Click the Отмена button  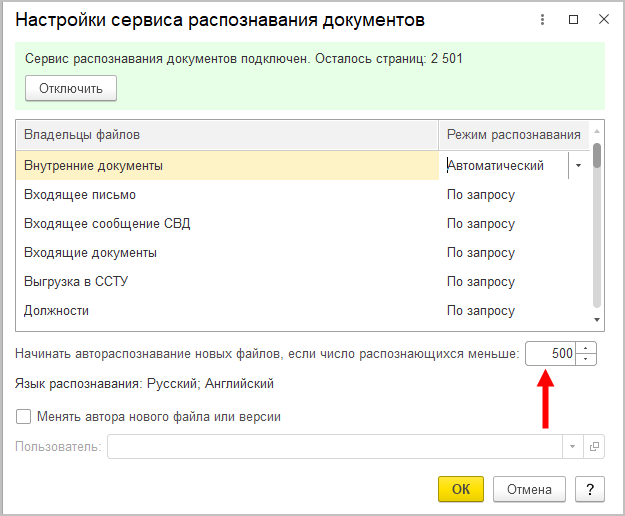click(x=529, y=489)
